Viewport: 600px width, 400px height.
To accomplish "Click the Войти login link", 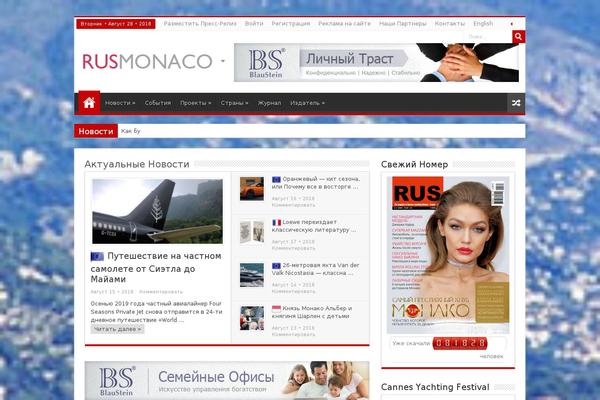I will [254, 24].
